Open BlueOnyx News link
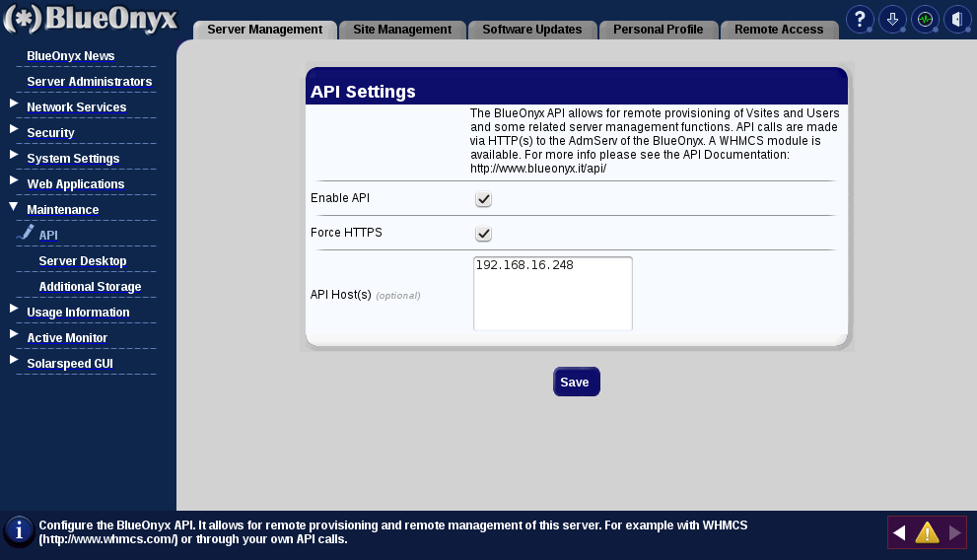The height and width of the screenshot is (560, 977). [x=70, y=56]
